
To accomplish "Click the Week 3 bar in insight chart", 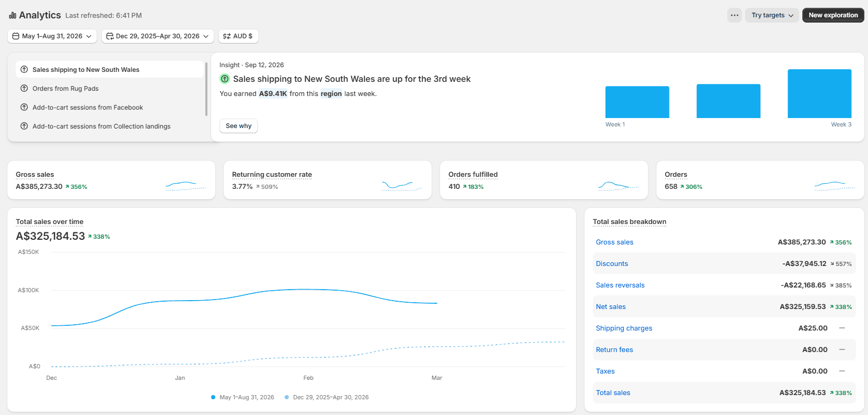I will point(819,93).
